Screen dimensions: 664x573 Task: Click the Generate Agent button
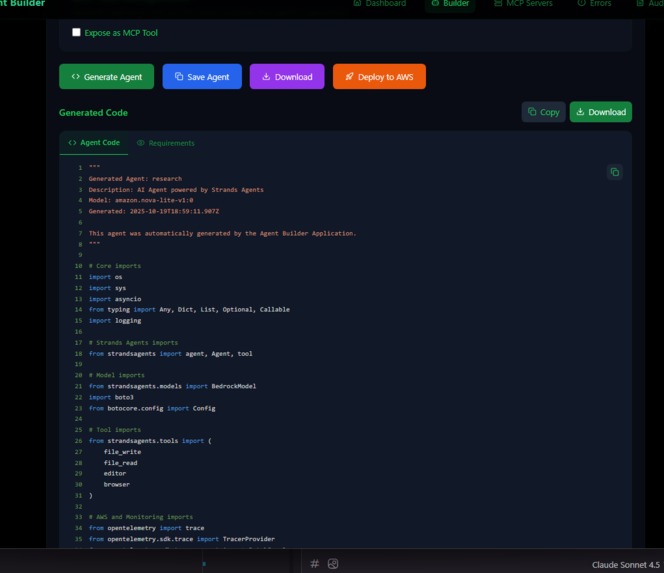(x=106, y=77)
